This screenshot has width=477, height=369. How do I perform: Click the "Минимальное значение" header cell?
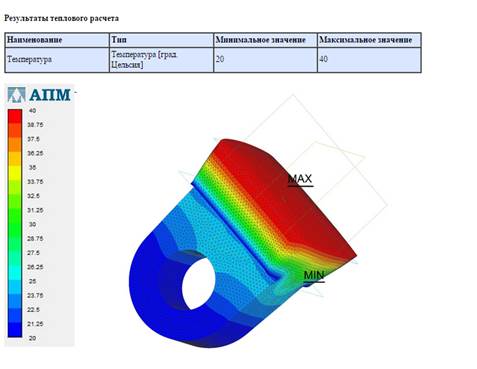(265, 40)
